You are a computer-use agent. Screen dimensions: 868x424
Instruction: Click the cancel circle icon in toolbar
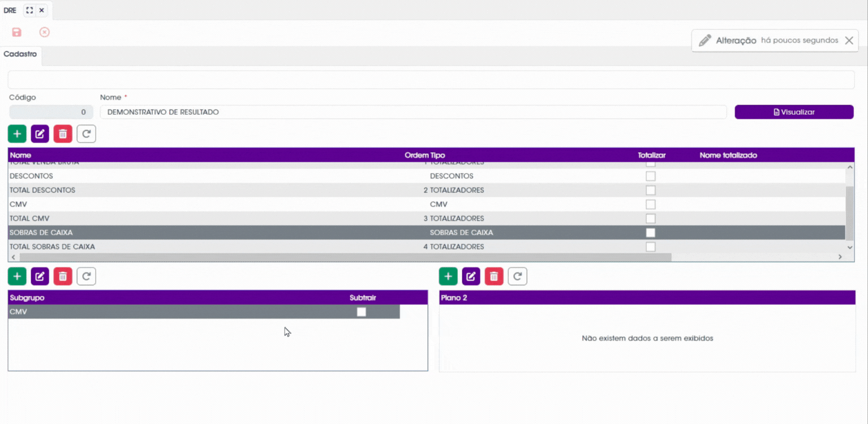45,32
